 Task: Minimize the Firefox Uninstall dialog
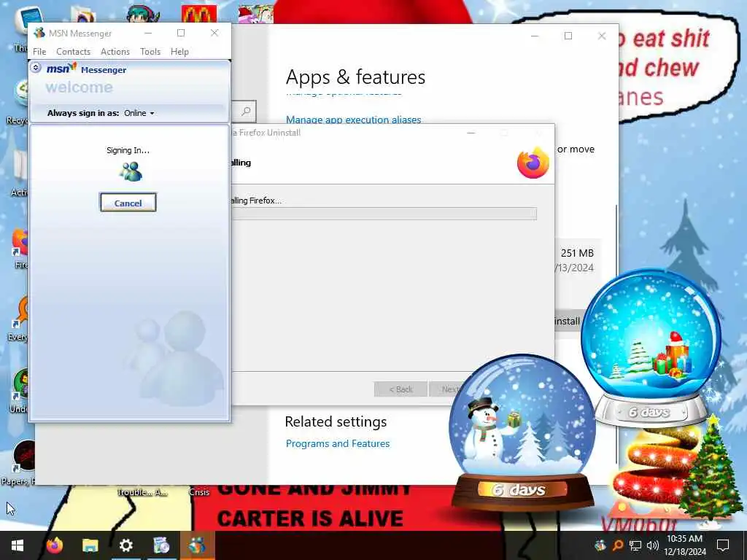point(471,133)
